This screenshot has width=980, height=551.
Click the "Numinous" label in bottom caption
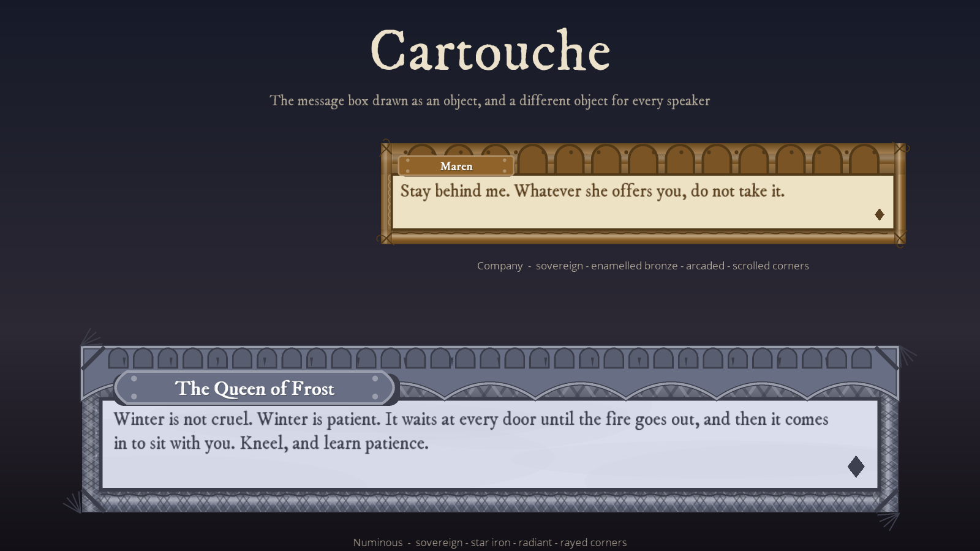378,542
